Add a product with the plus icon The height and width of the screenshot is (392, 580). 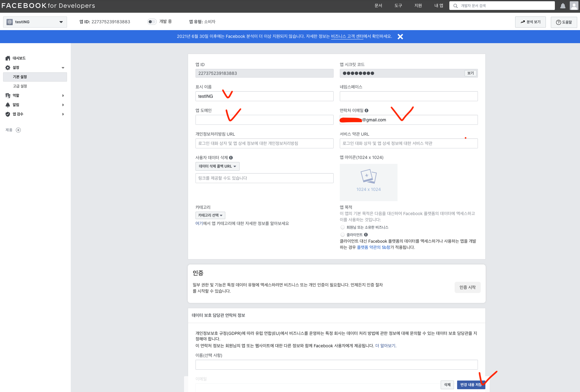click(18, 130)
